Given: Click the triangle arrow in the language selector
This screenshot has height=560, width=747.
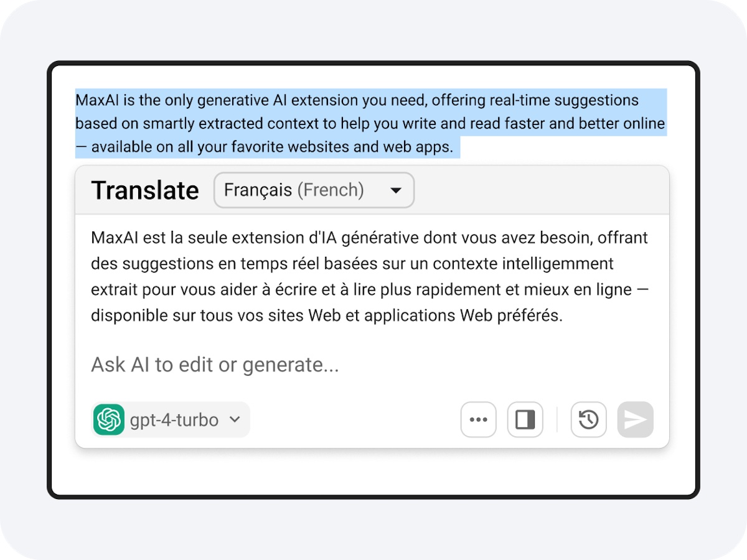Looking at the screenshot, I should click(396, 190).
